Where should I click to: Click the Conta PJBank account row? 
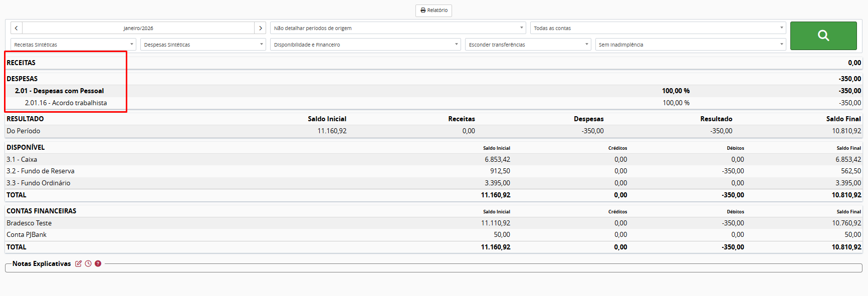(27, 234)
